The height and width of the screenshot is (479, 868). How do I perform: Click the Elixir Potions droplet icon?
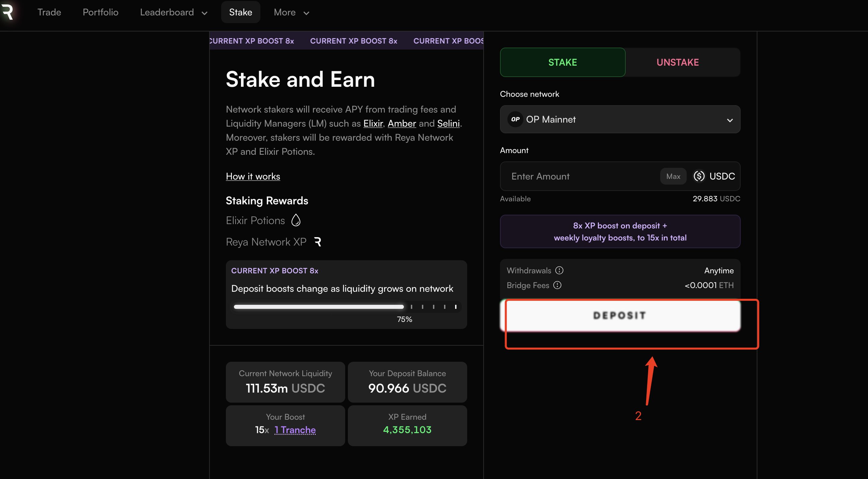coord(296,221)
